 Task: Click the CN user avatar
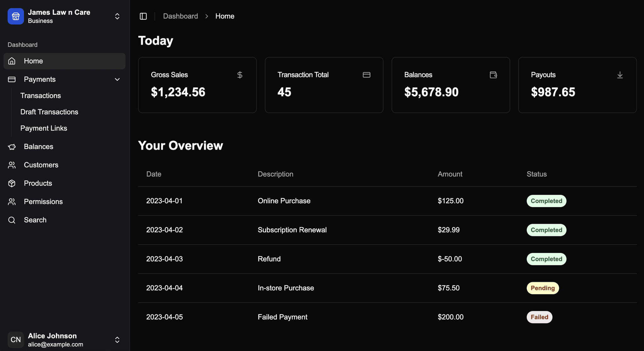(16, 340)
